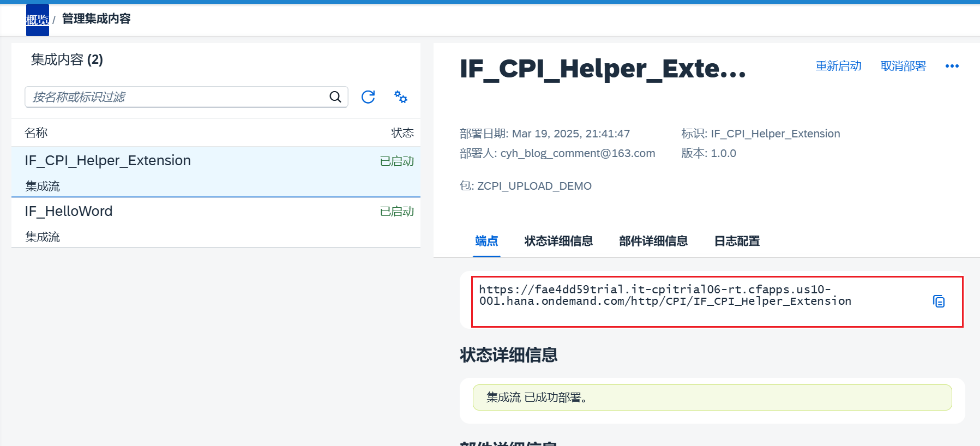Open the more actions ellipsis menu
Image resolution: width=980 pixels, height=446 pixels.
tap(952, 66)
